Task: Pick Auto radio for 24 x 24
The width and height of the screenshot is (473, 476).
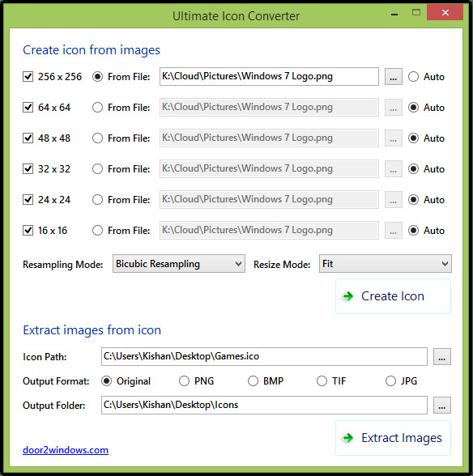Action: (413, 199)
